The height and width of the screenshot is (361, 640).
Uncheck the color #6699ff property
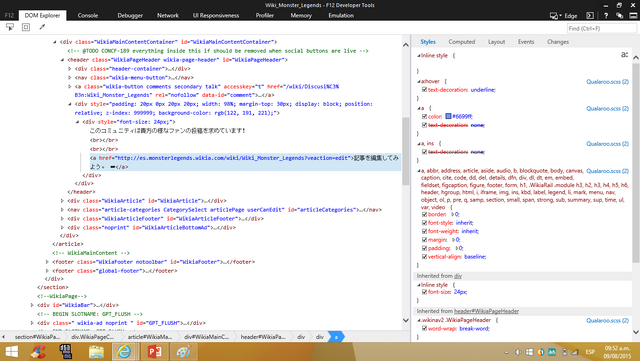(x=424, y=116)
